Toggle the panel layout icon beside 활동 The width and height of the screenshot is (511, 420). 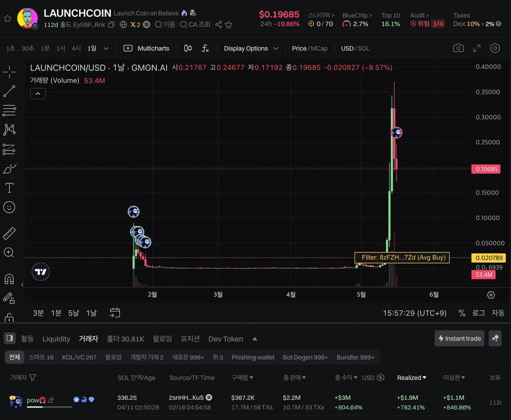click(10, 338)
